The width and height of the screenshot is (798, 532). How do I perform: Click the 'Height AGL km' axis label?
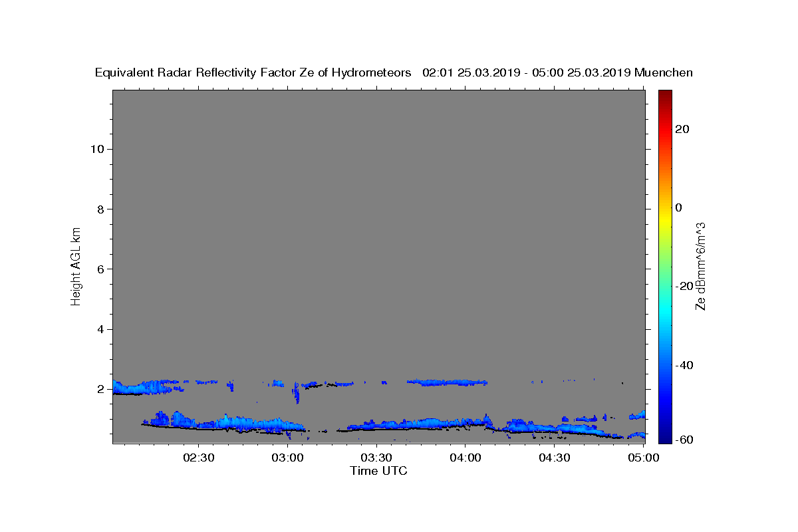(x=76, y=266)
